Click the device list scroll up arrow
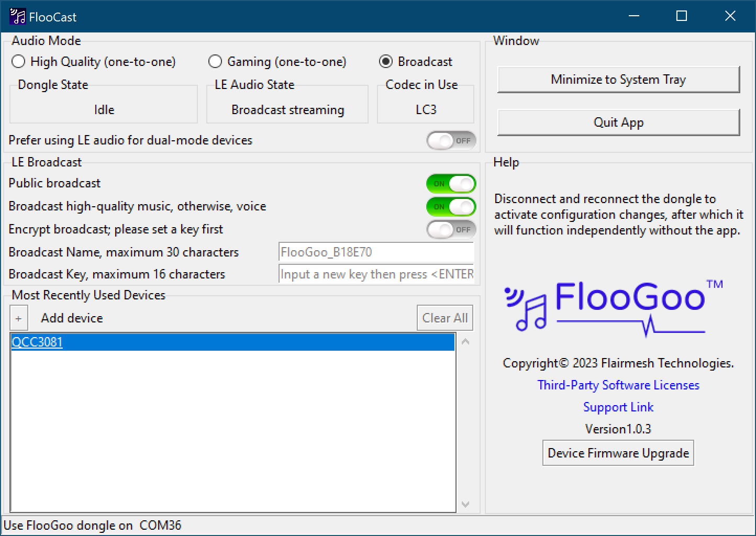This screenshot has width=756, height=536. click(x=465, y=342)
